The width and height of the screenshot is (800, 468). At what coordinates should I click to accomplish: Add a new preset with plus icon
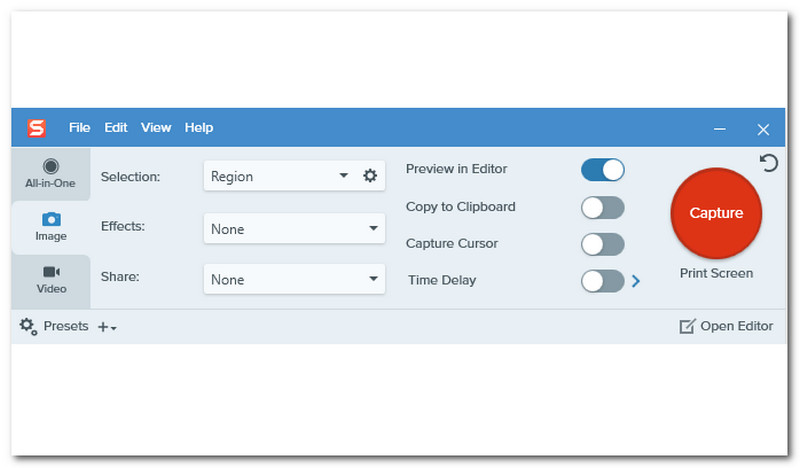[106, 327]
